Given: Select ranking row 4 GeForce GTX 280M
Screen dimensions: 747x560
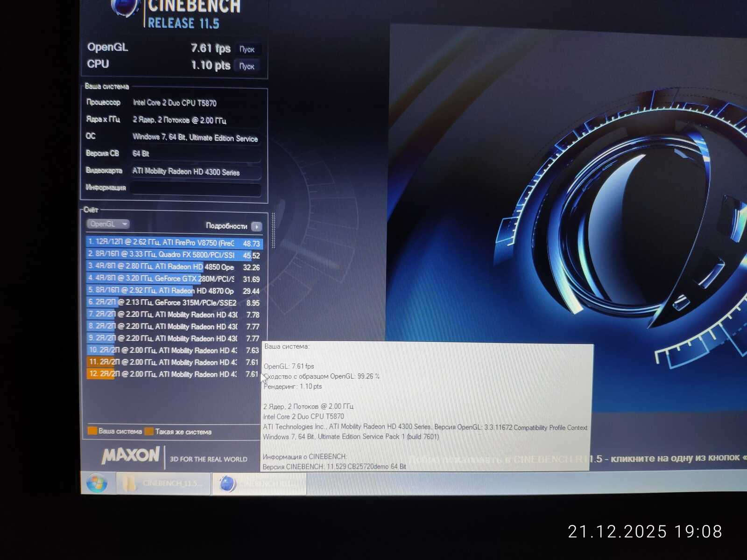Looking at the screenshot, I should click(x=174, y=279).
